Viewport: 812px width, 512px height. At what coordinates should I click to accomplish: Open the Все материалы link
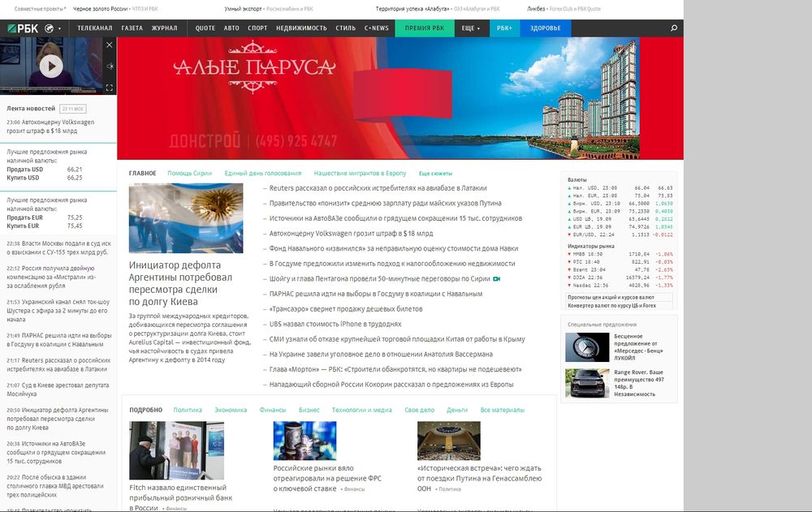click(x=502, y=410)
